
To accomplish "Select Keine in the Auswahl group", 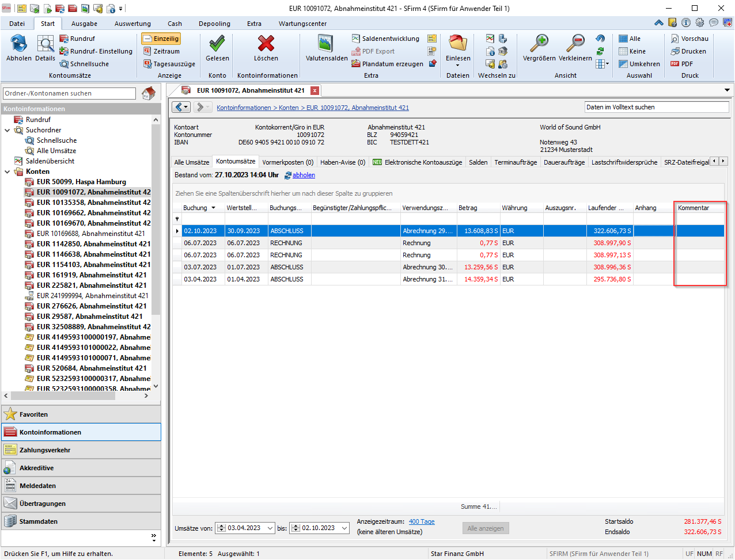I will (x=632, y=51).
